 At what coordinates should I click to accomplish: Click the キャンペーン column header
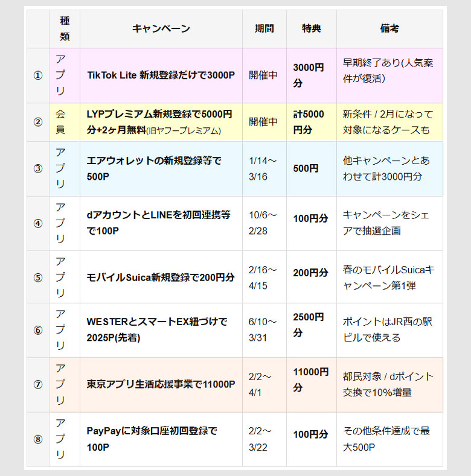(x=161, y=29)
